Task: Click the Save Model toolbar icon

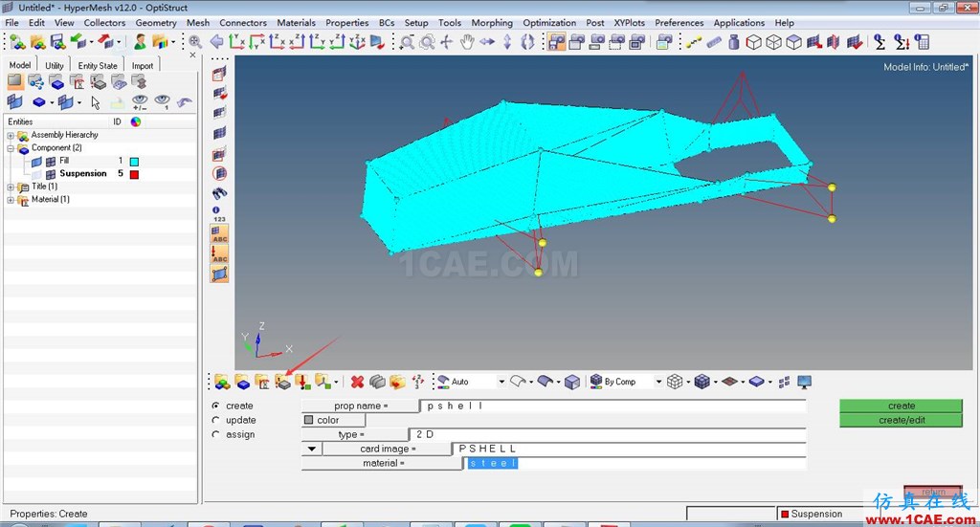Action: [58, 42]
